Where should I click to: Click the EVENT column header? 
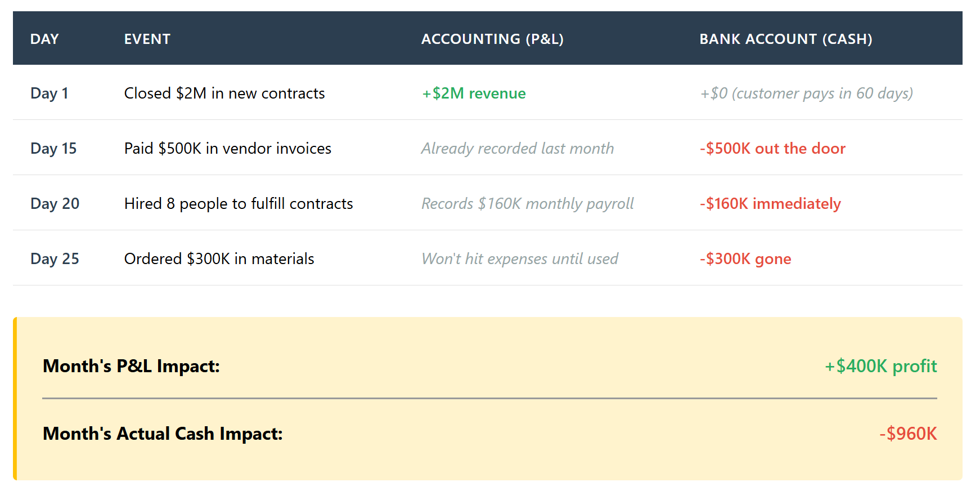point(147,39)
